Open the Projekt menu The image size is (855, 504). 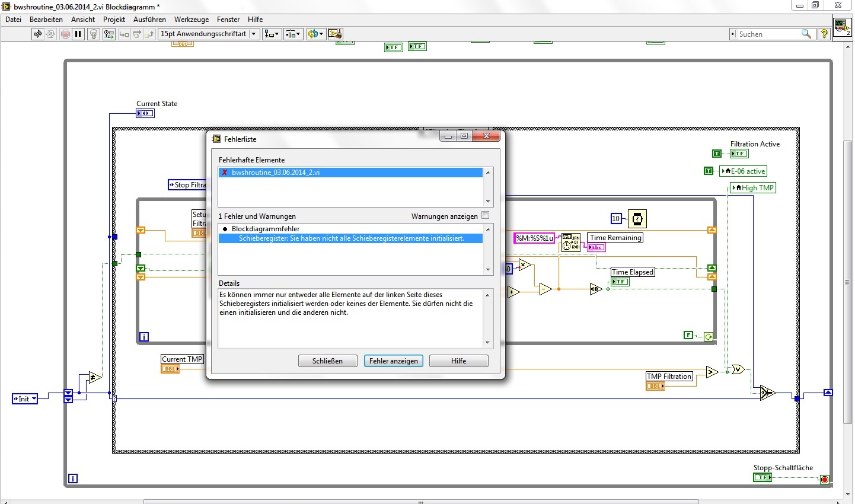114,19
